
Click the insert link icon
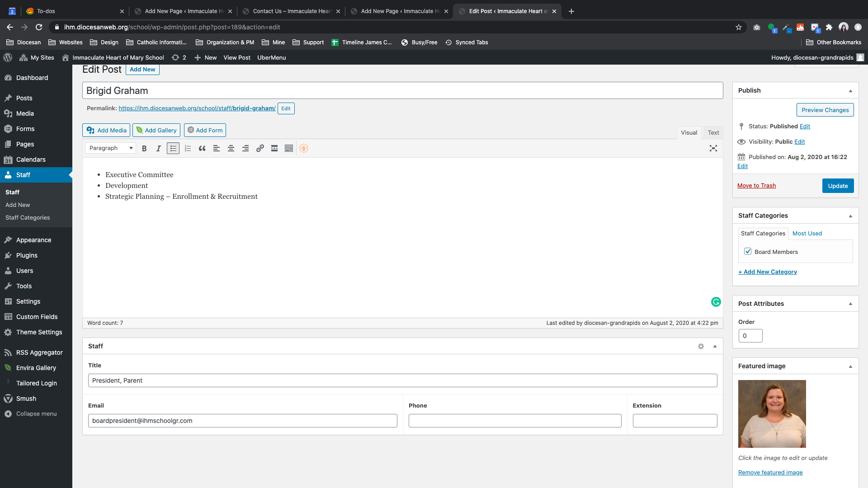click(x=260, y=148)
